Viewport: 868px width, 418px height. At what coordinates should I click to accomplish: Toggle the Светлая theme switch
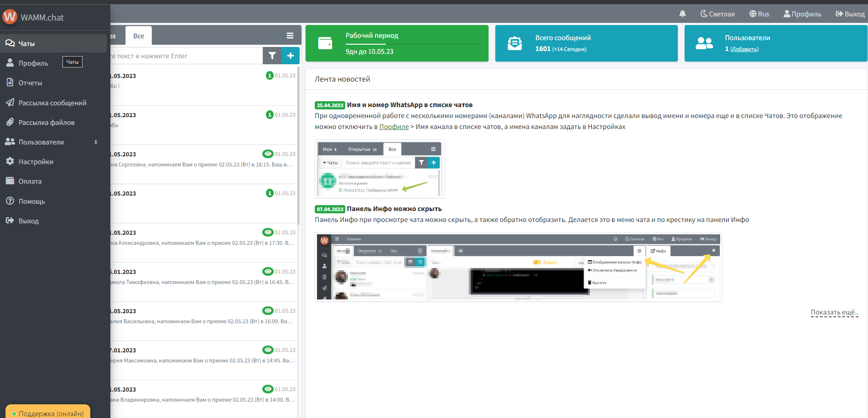pos(717,14)
